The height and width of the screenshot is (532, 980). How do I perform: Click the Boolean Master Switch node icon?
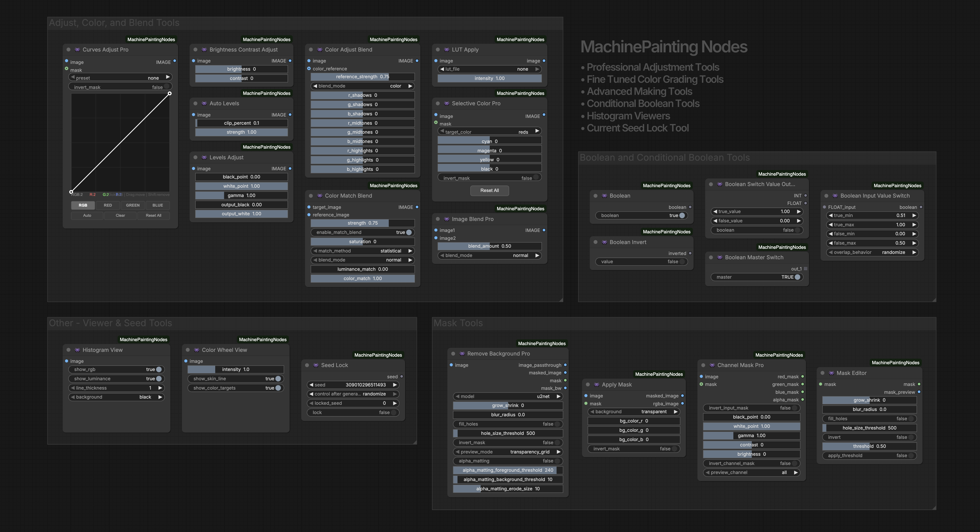[720, 258]
